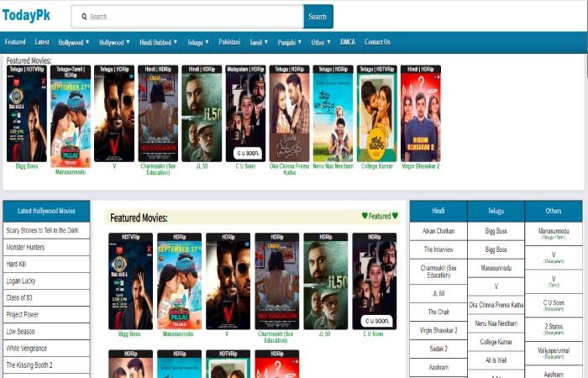The width and height of the screenshot is (588, 378).
Task: Open Valiyaperunnal in Others list
Action: (554, 354)
